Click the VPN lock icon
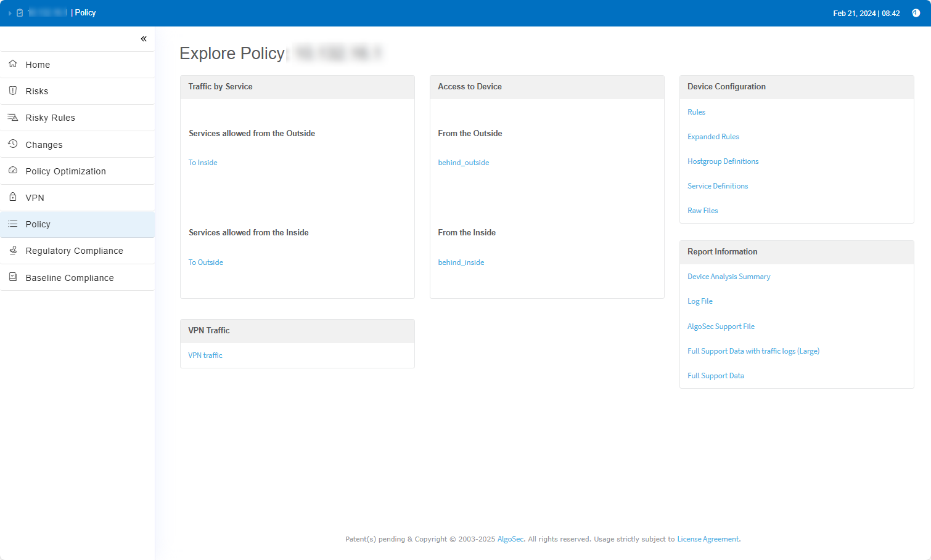 pyautogui.click(x=13, y=197)
